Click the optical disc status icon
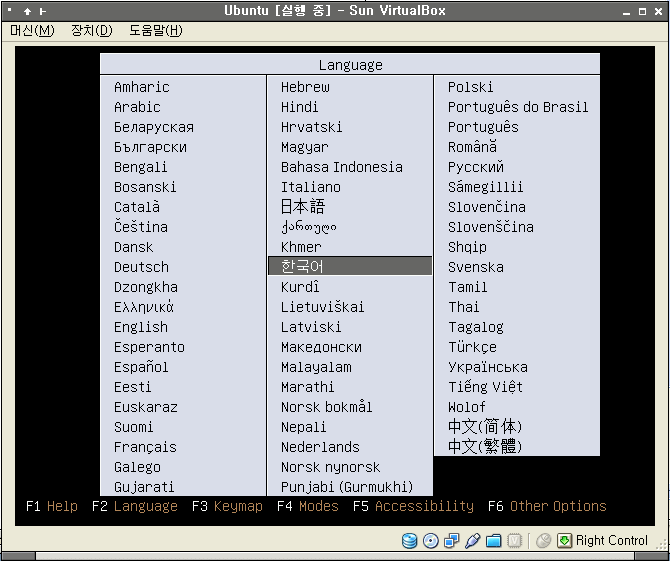This screenshot has height=561, width=670. pyautogui.click(x=431, y=540)
